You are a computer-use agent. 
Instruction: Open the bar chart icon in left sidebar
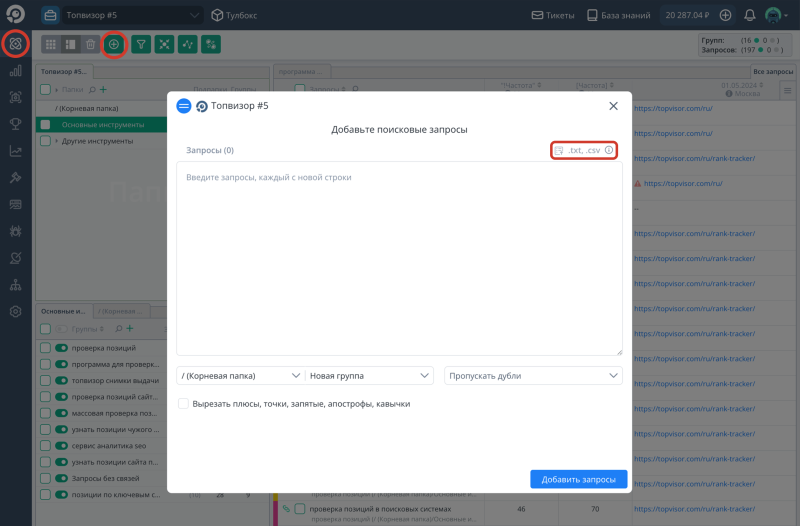[x=15, y=71]
